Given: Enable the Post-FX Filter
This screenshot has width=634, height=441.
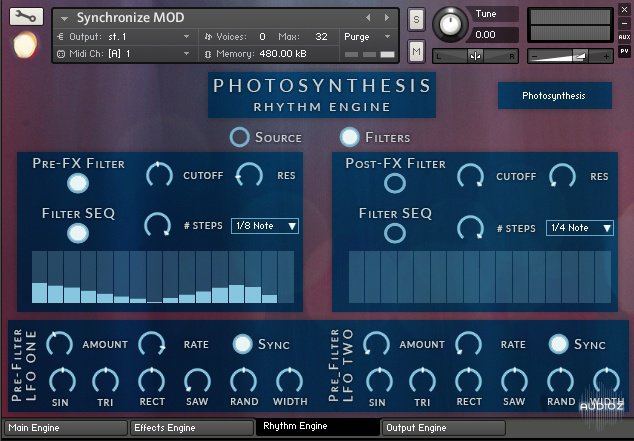Looking at the screenshot, I should click(395, 183).
